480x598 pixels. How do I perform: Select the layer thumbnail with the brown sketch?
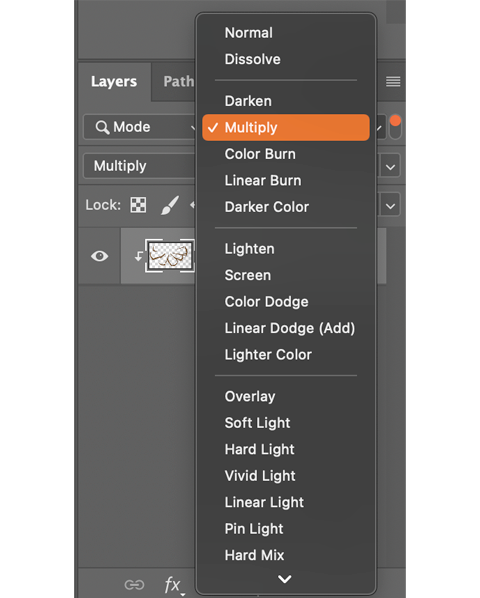click(169, 256)
